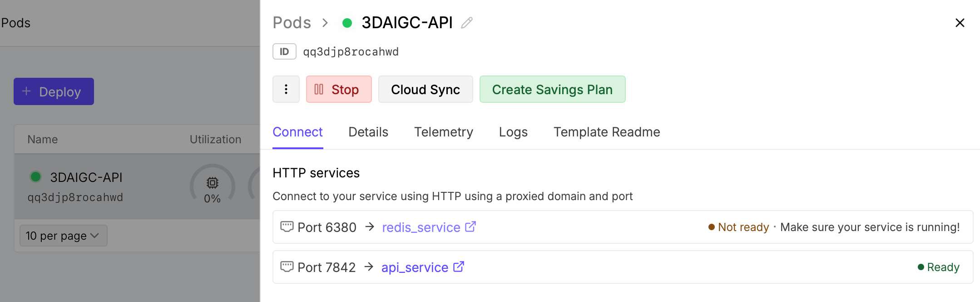
Task: Click the Ready status for Port 7842
Action: pyautogui.click(x=939, y=267)
